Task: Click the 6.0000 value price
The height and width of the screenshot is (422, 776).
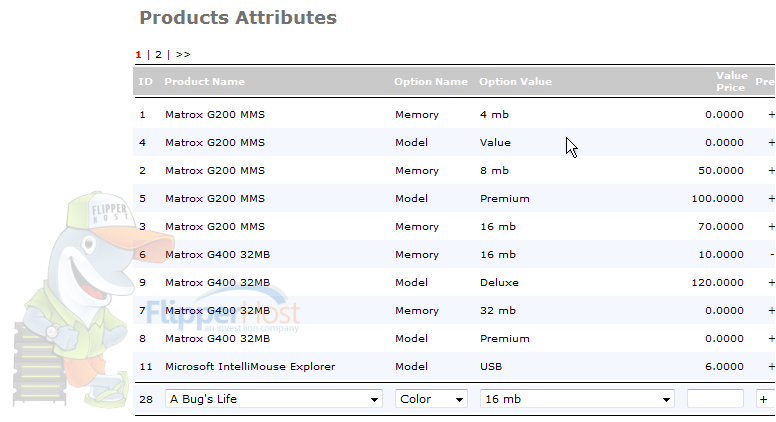Action: point(724,367)
